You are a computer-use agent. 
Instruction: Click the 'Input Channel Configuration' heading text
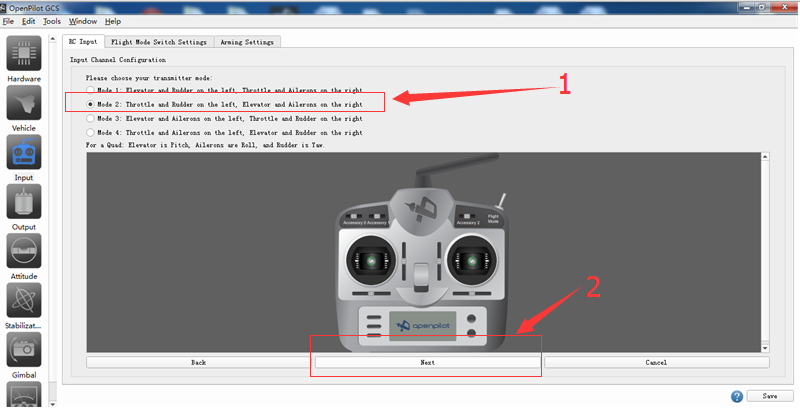tap(118, 60)
